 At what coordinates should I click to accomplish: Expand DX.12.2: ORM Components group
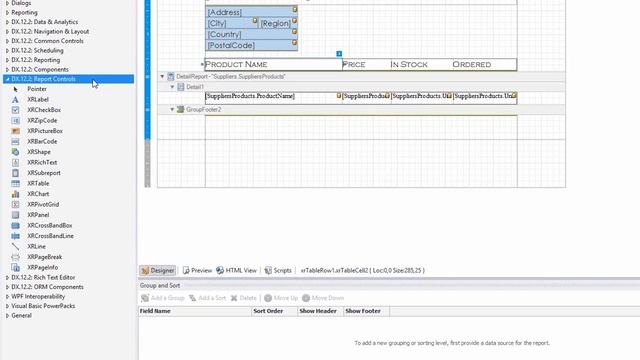[x=8, y=287]
